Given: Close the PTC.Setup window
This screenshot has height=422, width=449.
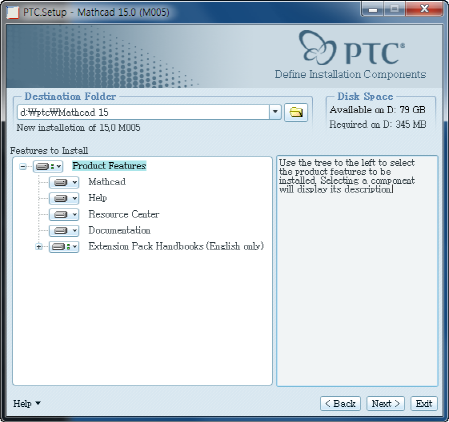Looking at the screenshot, I should [x=424, y=9].
